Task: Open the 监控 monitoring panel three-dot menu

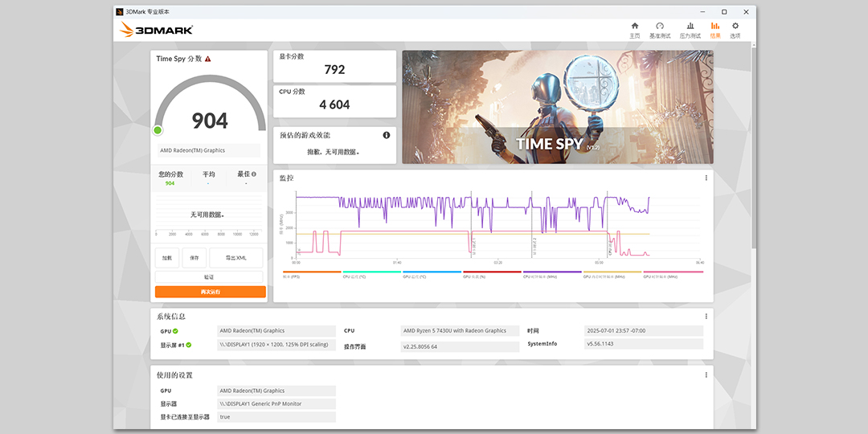Action: 706,178
